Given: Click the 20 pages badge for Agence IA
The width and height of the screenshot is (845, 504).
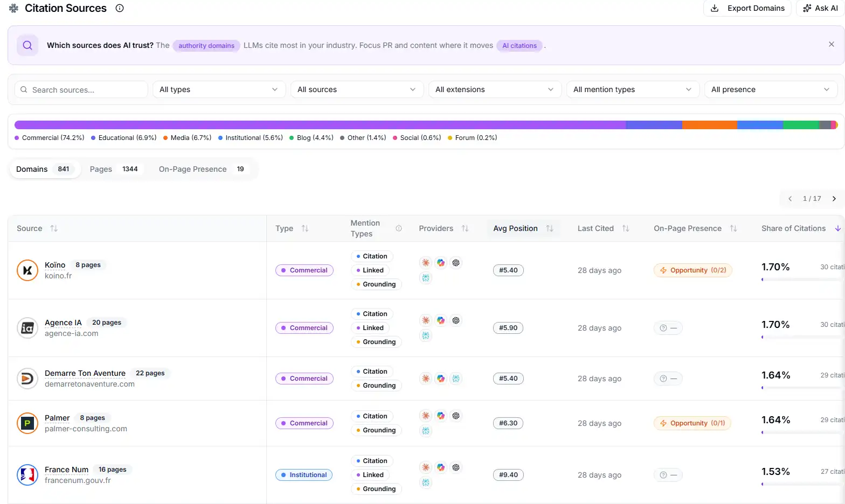Looking at the screenshot, I should coord(107,323).
